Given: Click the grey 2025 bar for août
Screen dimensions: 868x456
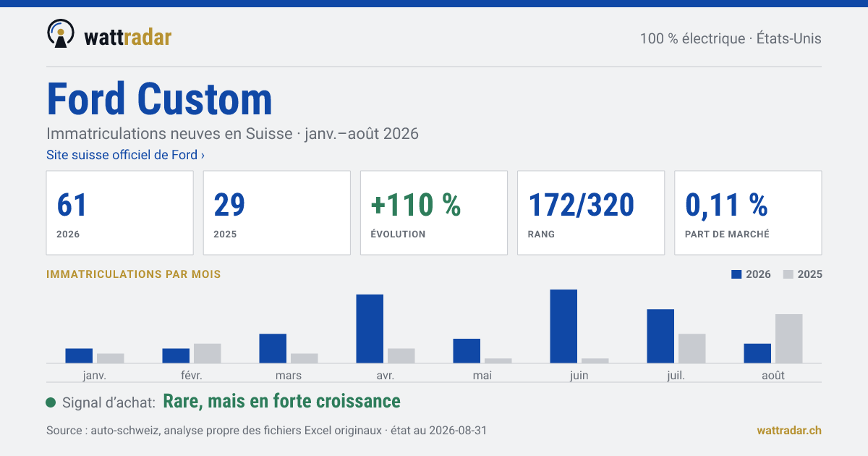Looking at the screenshot, I should [x=789, y=338].
